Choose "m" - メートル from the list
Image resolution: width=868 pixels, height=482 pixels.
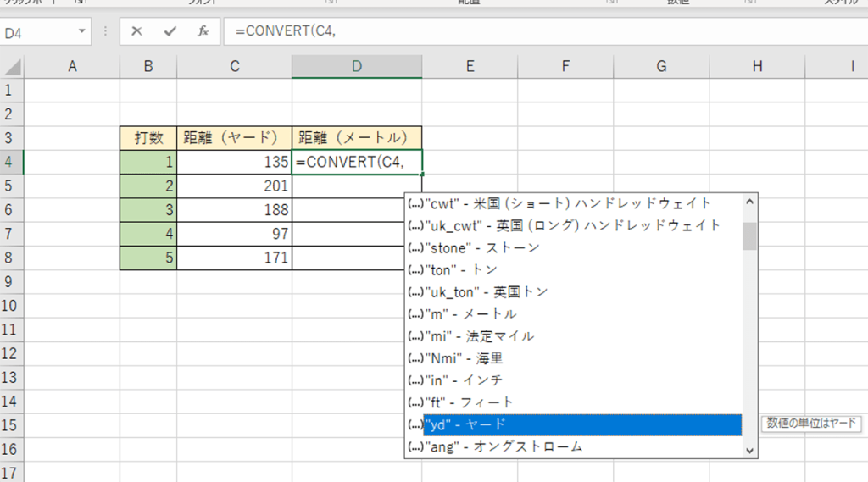tap(574, 313)
